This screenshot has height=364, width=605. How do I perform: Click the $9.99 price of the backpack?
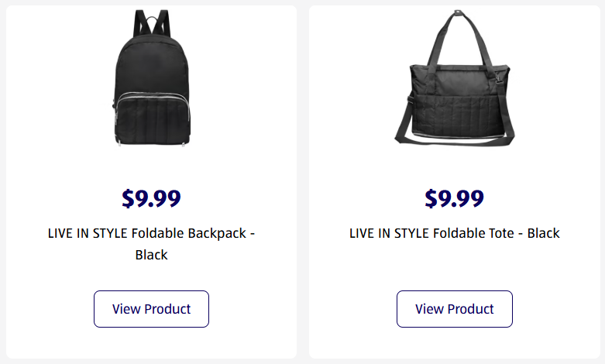pyautogui.click(x=151, y=199)
